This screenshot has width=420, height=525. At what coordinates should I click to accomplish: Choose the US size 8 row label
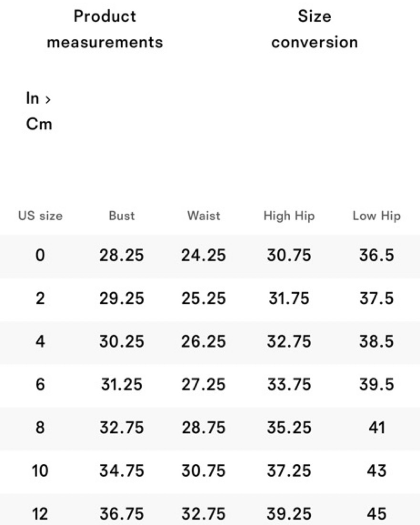click(x=40, y=428)
